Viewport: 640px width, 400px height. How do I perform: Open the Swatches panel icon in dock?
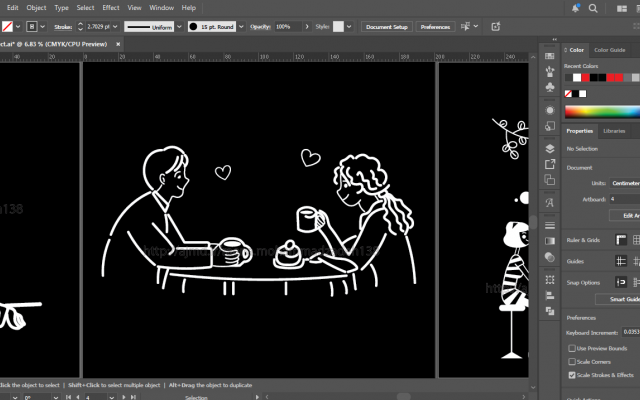coord(550,56)
